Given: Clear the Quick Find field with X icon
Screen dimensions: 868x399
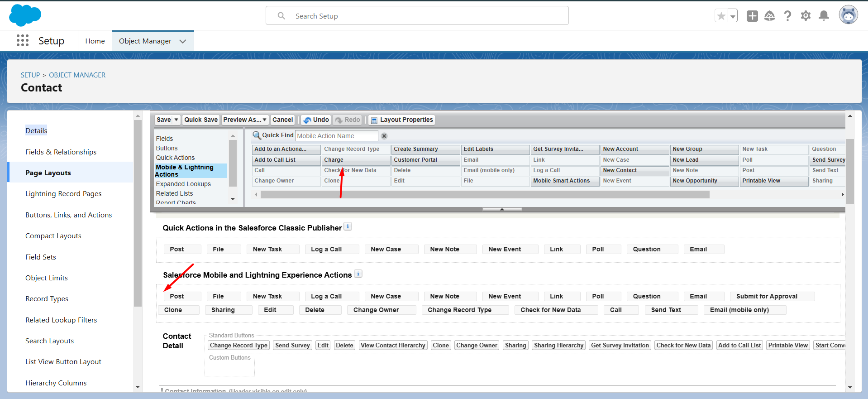Looking at the screenshot, I should (384, 136).
